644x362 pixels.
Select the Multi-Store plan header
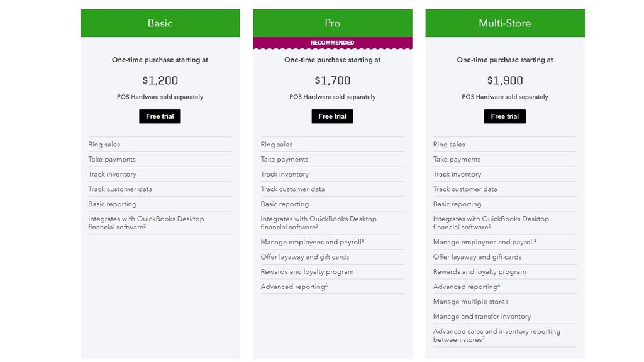click(504, 23)
